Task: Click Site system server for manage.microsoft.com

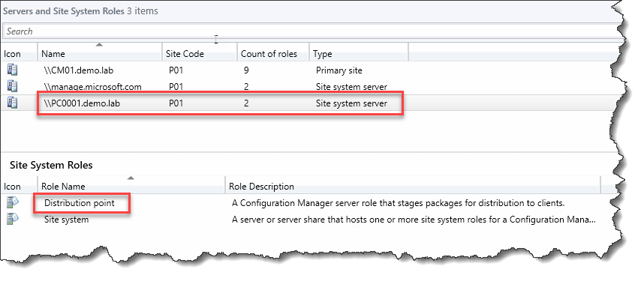Action: point(351,87)
